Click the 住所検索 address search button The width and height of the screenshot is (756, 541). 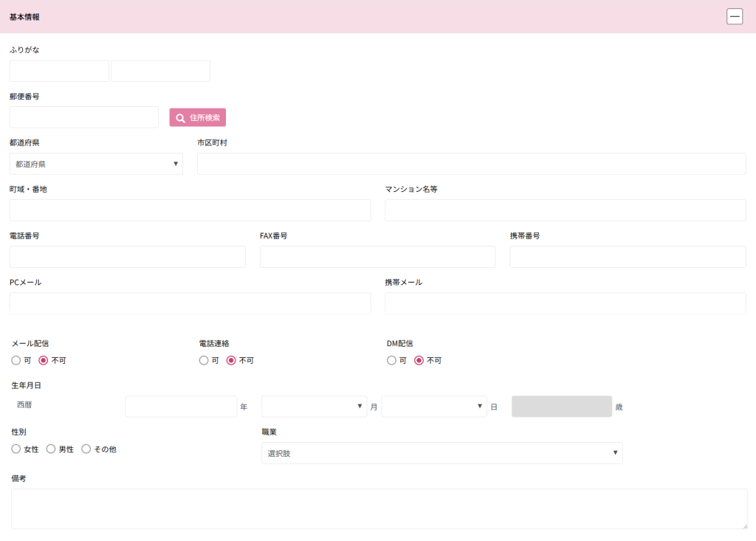pos(197,117)
